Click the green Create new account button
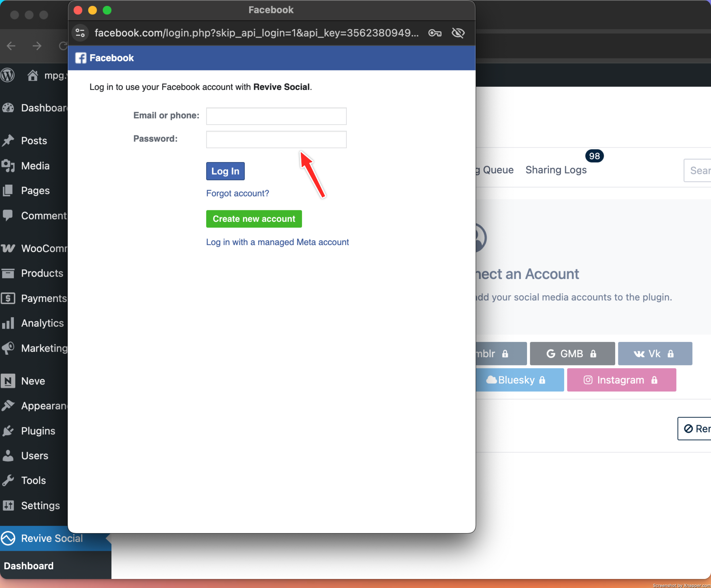Viewport: 711px width, 588px height. tap(254, 219)
